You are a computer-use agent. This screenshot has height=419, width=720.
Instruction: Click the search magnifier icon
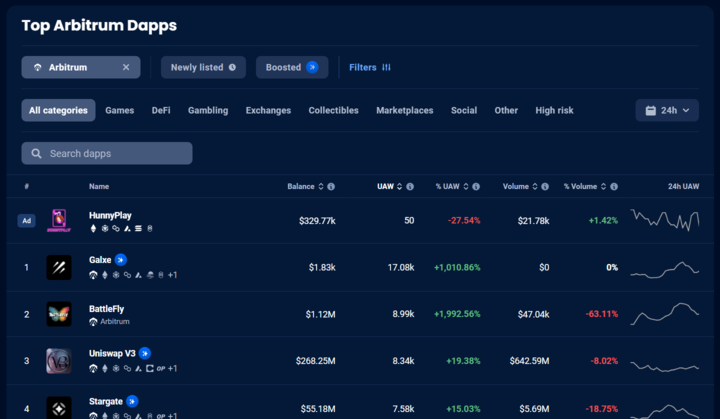(x=36, y=153)
